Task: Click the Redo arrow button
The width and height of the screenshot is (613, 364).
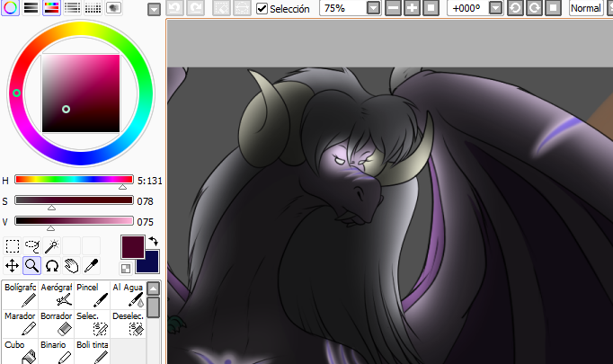Action: (195, 8)
